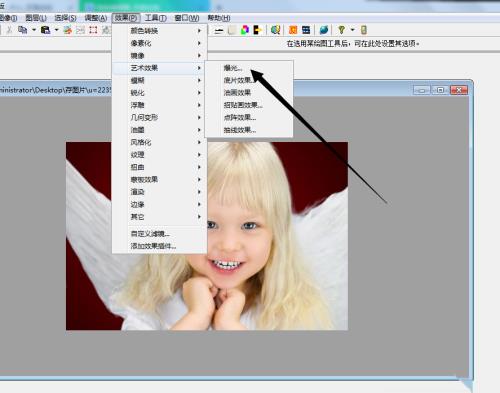Select 招贴画效果... in the art effects submenu
Viewport: 500px width, 393px height.
[x=249, y=105]
